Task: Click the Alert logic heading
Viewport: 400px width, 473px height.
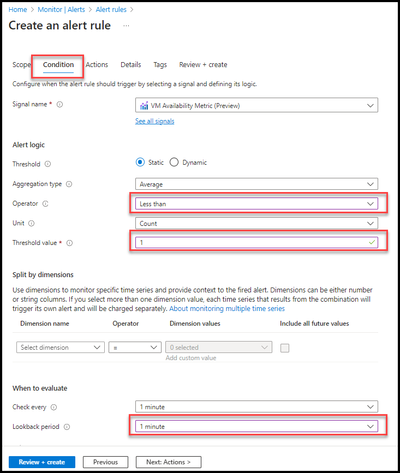Action: (x=29, y=145)
